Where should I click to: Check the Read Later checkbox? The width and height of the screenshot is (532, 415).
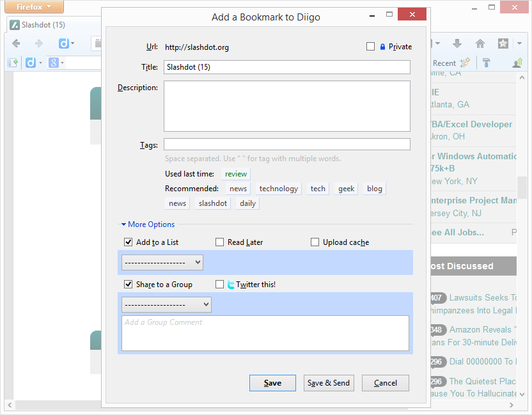[x=219, y=242]
